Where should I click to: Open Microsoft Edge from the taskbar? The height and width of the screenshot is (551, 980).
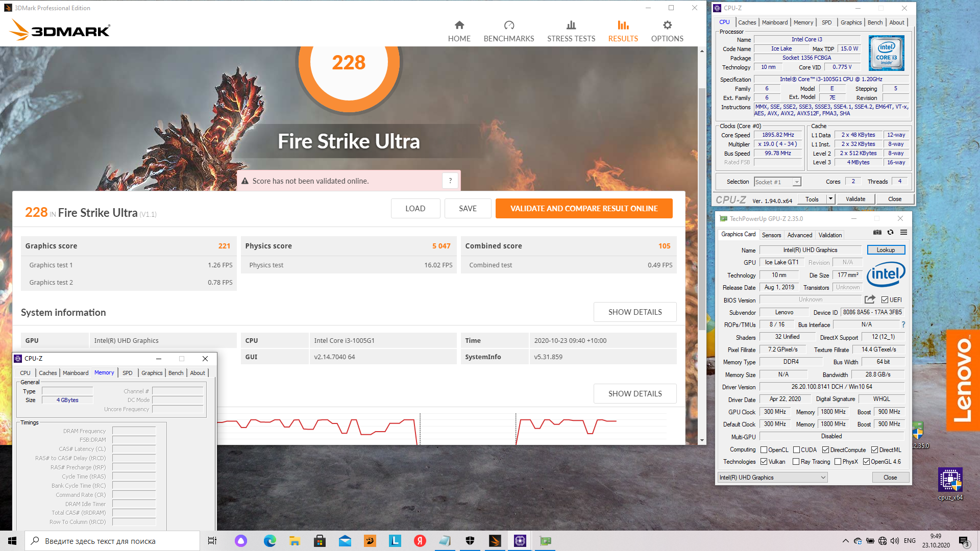[x=269, y=541]
